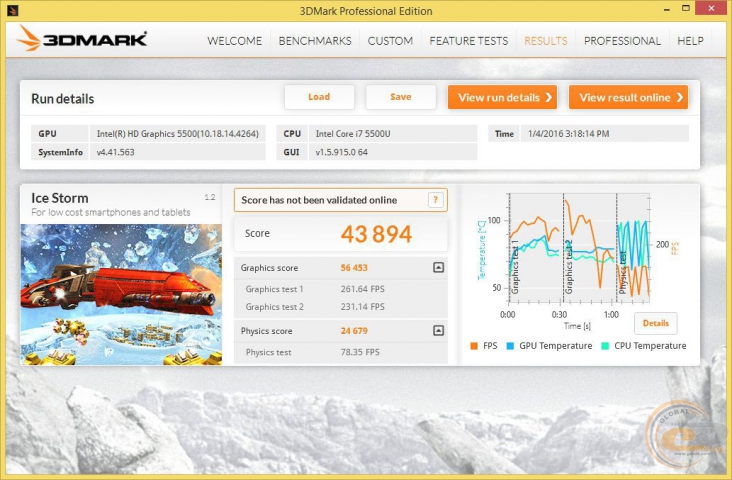Minimize the 3DMark window

pos(667,9)
